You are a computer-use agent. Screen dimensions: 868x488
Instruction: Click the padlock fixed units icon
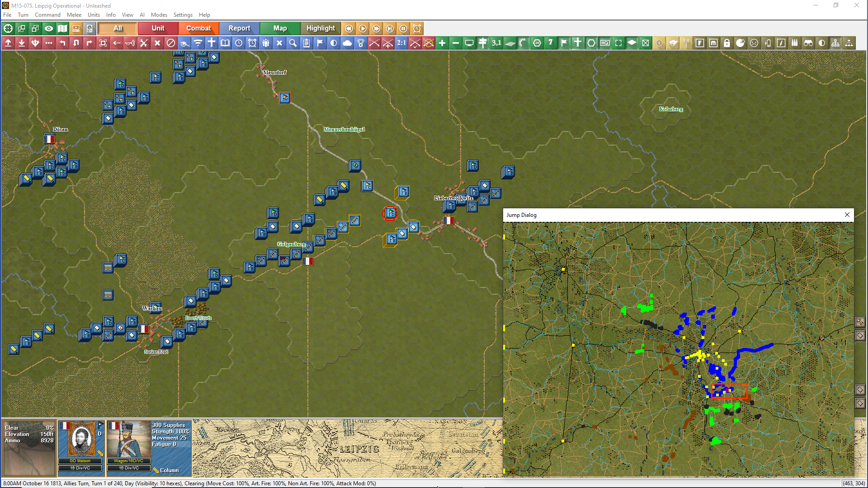click(727, 43)
